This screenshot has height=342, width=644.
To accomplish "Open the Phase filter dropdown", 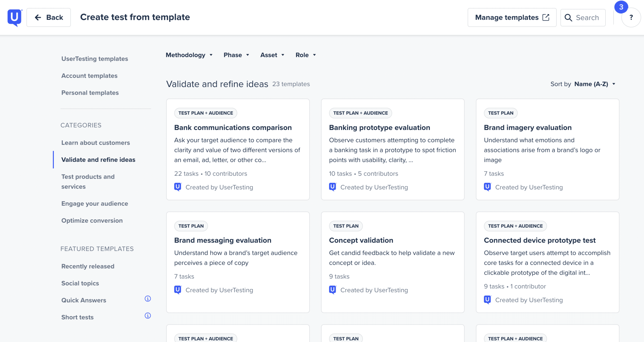I will pyautogui.click(x=236, y=55).
